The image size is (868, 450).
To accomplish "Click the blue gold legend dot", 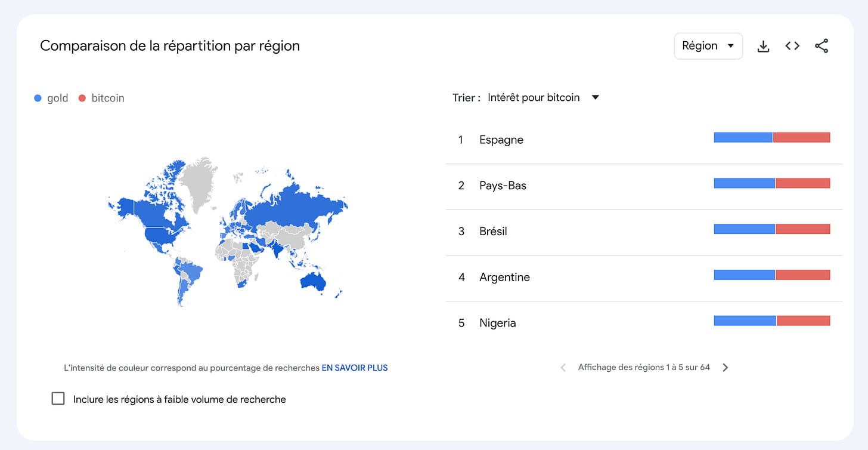I will [38, 98].
